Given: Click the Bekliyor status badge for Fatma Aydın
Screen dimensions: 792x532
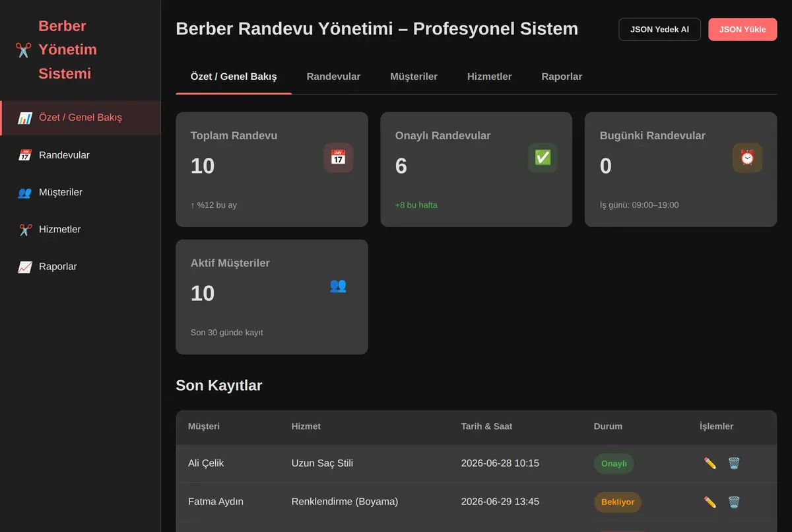Looking at the screenshot, I should (x=618, y=502).
